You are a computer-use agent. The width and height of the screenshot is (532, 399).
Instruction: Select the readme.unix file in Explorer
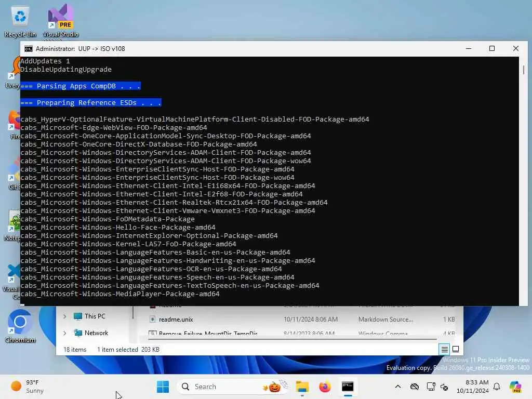coord(176,320)
